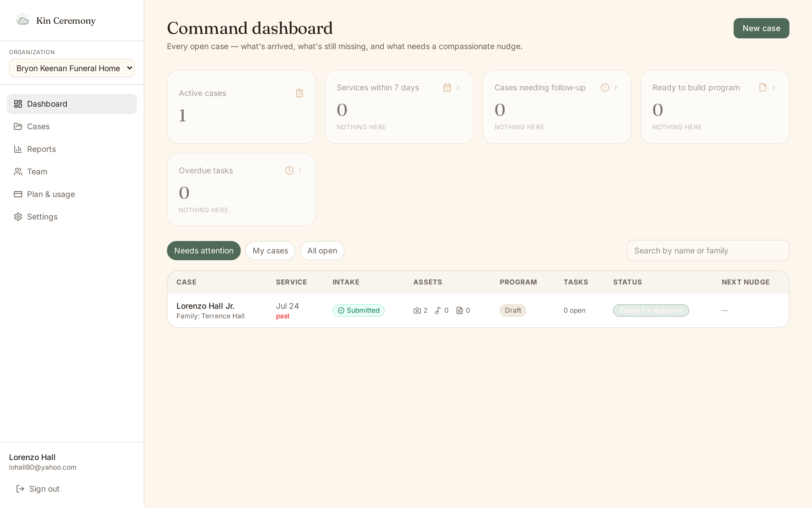
Task: Open the Reports page from sidebar
Action: point(72,149)
